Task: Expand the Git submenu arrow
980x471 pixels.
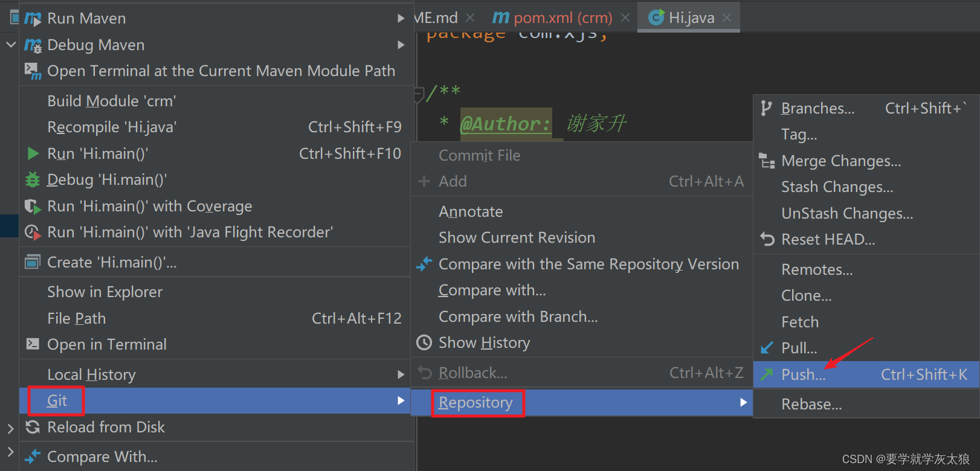Action: pos(401,400)
